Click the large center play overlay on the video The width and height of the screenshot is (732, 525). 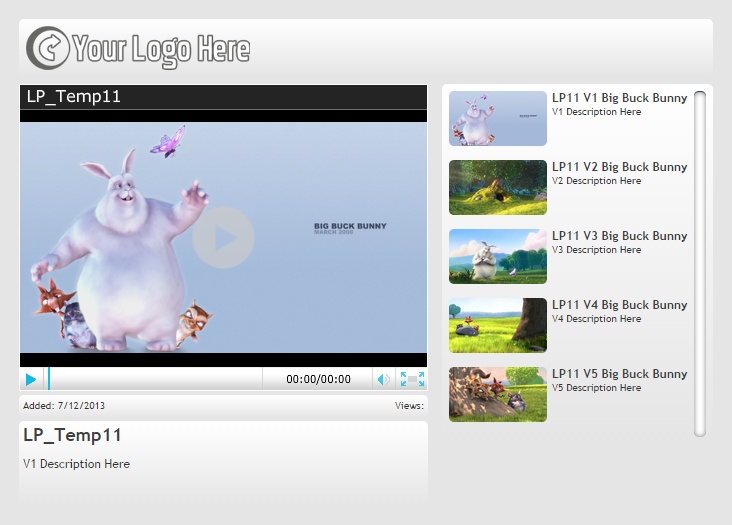[x=223, y=238]
